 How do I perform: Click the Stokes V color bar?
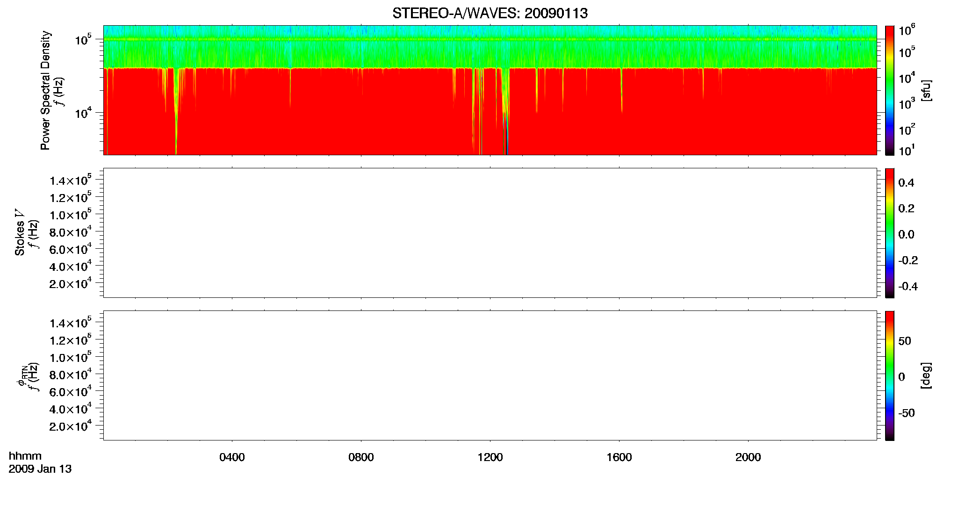(890, 233)
